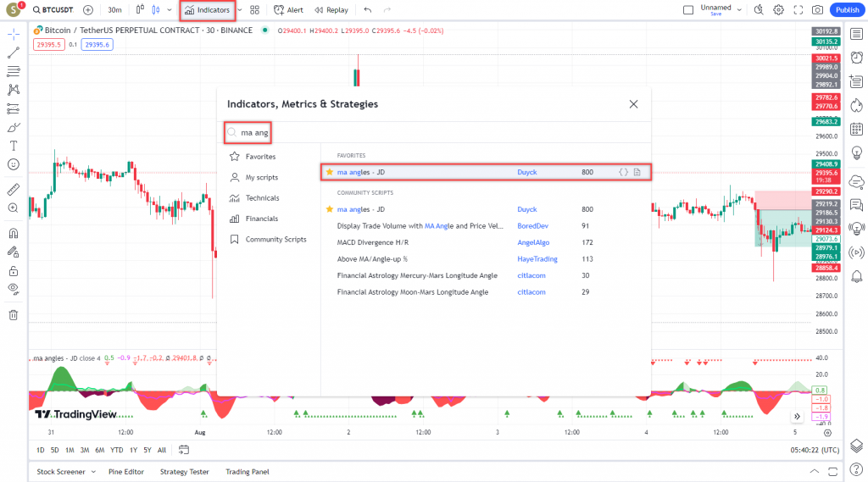The image size is (868, 482).
Task: Select Technicals category in sidebar
Action: pos(262,198)
